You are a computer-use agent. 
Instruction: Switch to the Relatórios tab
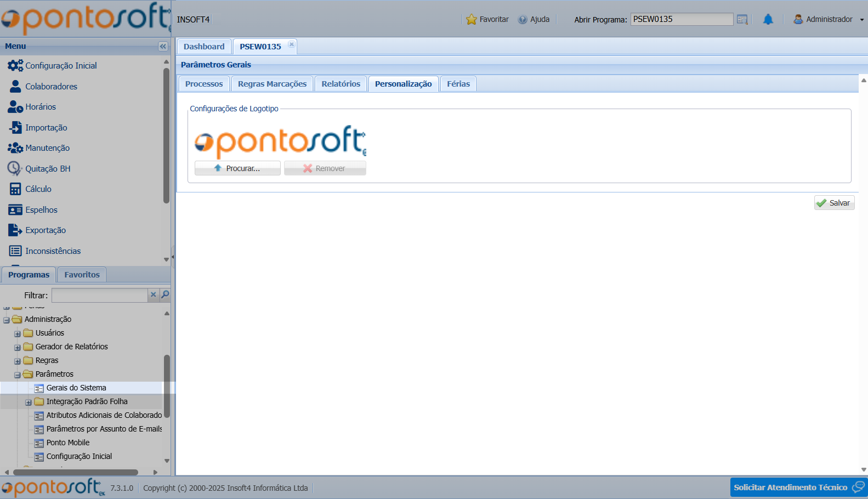pyautogui.click(x=341, y=84)
